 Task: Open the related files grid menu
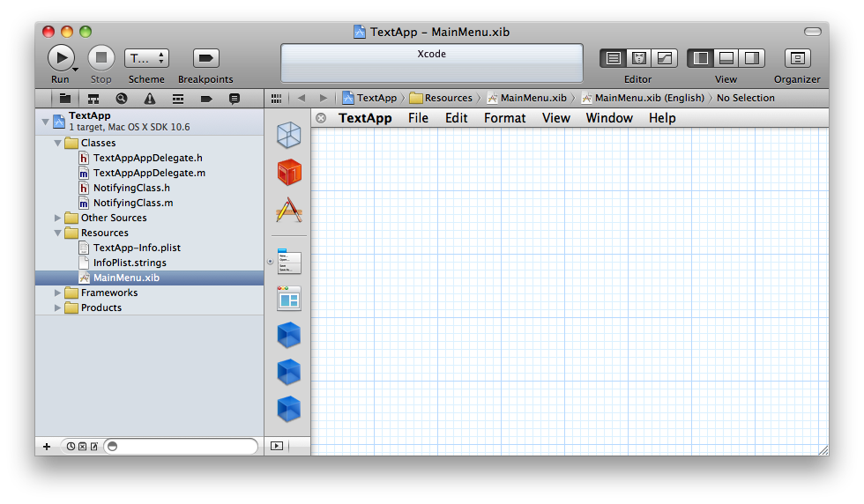276,98
